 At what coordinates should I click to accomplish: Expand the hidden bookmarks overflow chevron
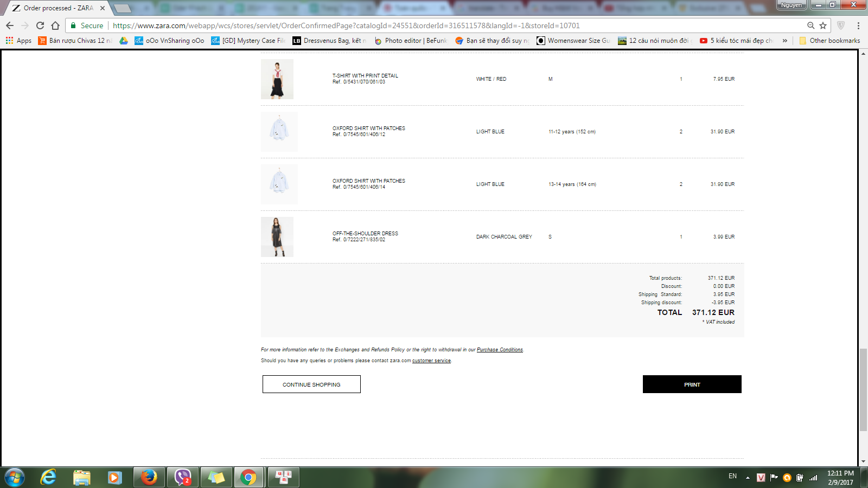pos(784,41)
